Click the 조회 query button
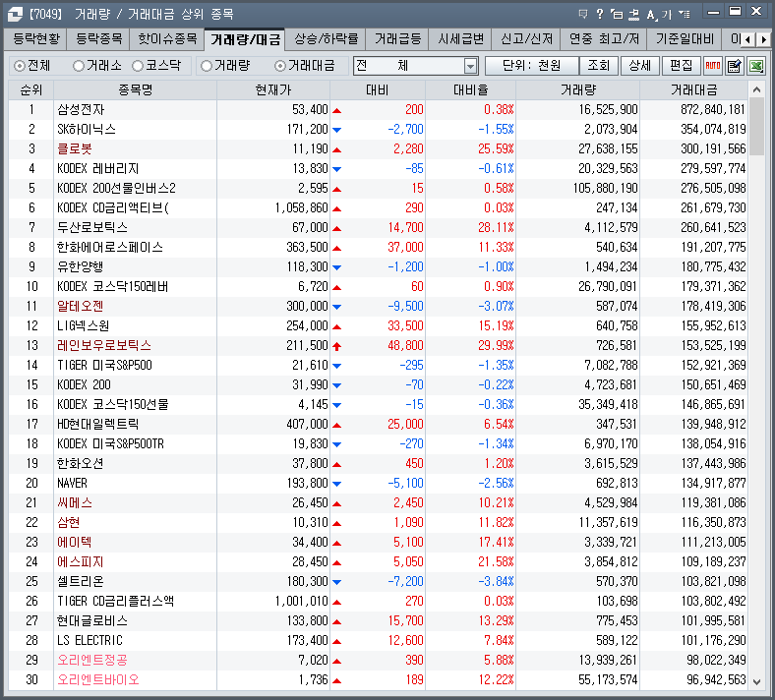This screenshot has width=775, height=700. point(599,66)
